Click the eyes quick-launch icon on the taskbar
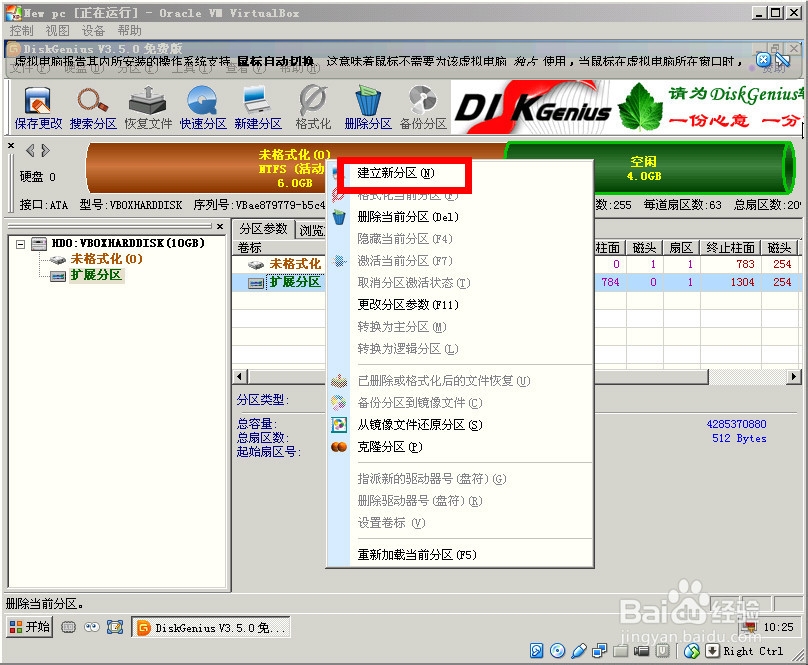The width and height of the screenshot is (808, 665). tap(92, 627)
